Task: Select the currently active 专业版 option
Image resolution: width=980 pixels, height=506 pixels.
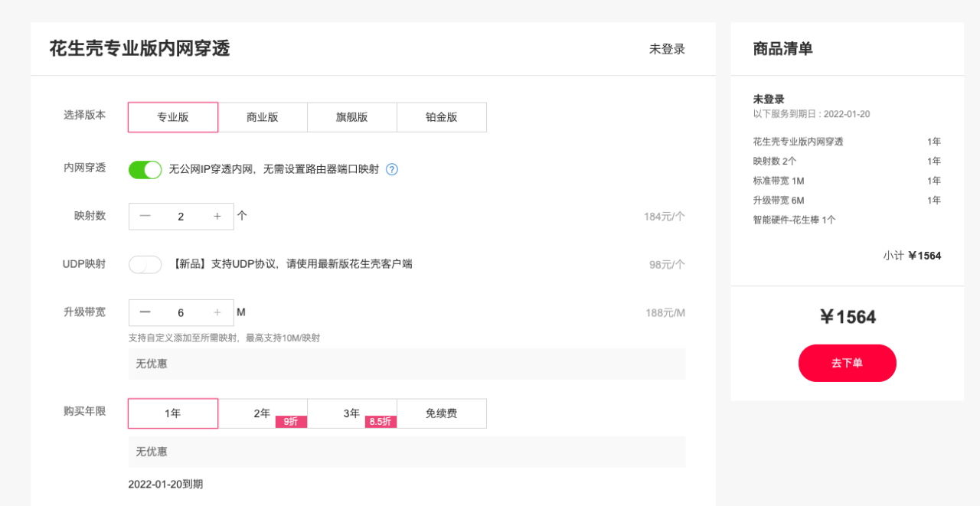Action: click(x=172, y=116)
